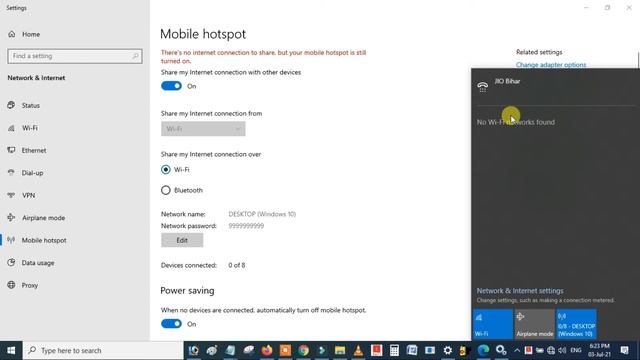
Task: Open Firefox from the taskbar
Action: [267, 350]
